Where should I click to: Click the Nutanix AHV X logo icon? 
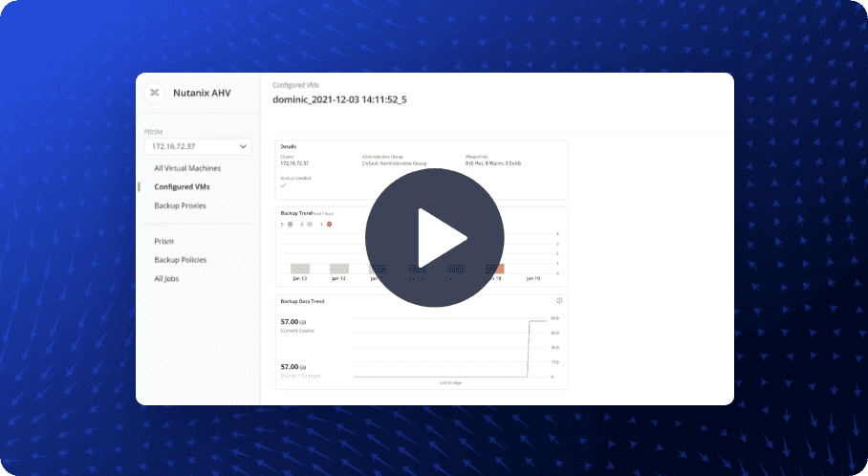pyautogui.click(x=154, y=93)
